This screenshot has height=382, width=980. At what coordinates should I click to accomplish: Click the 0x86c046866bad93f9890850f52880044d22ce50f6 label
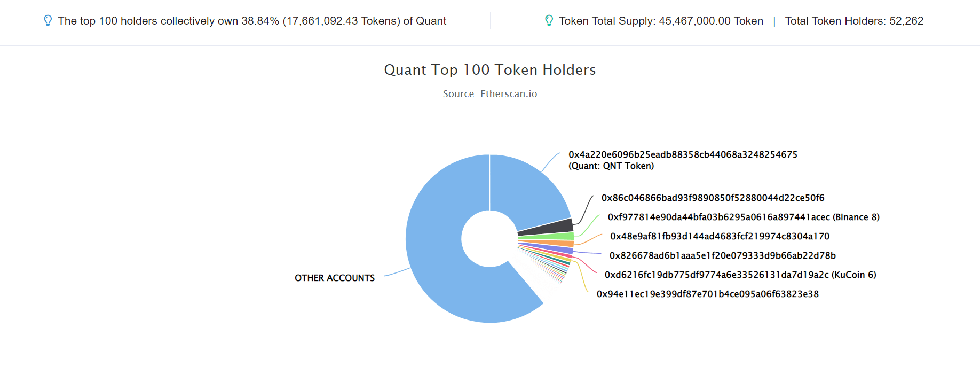point(713,198)
